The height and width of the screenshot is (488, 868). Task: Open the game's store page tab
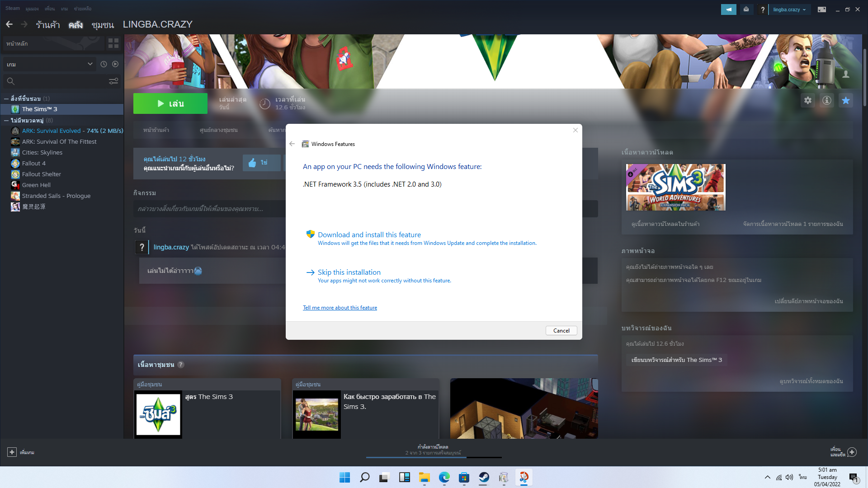156,130
